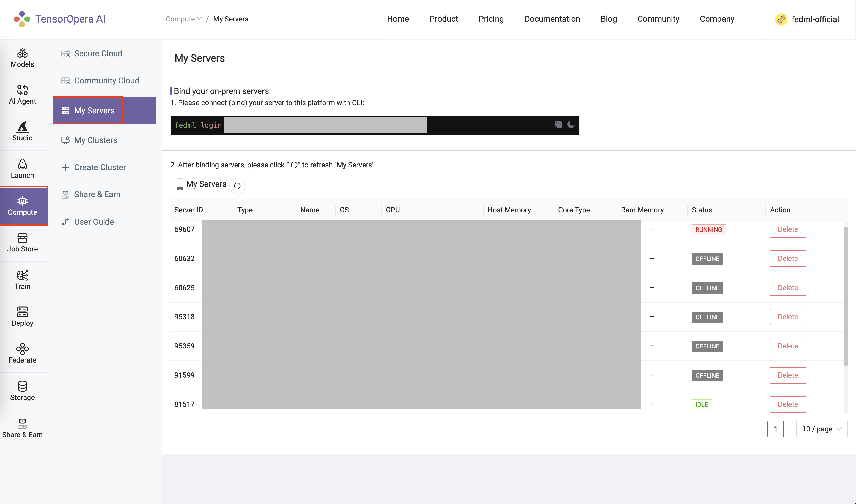Click the Secure Cloud icon

[x=65, y=54]
